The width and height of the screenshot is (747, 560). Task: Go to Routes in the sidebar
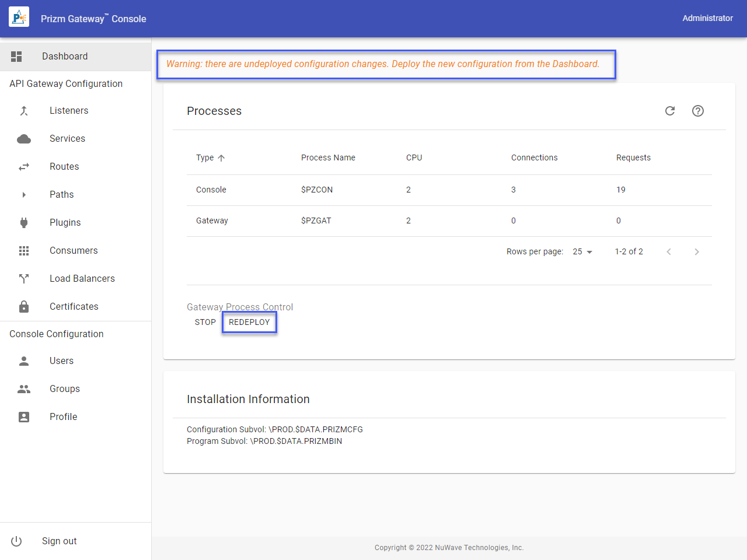(64, 167)
